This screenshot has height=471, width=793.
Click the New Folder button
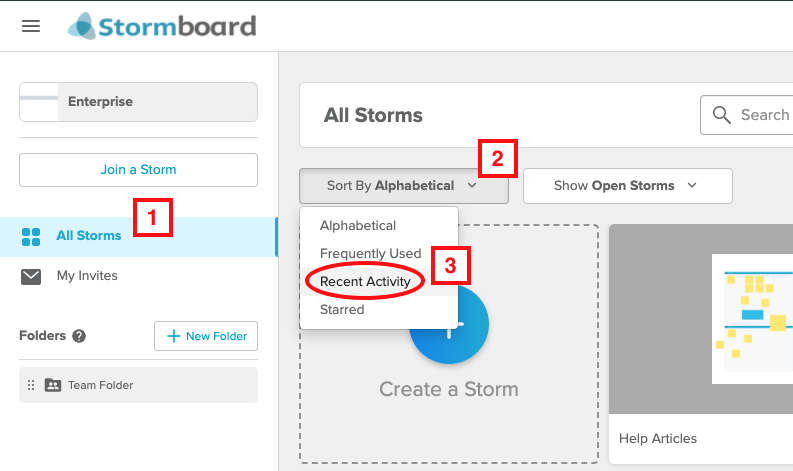pos(206,336)
